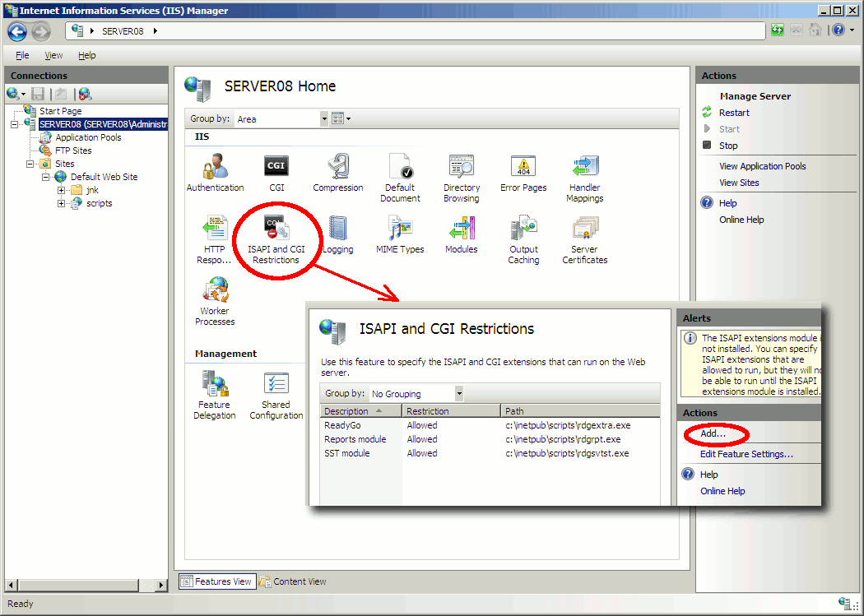This screenshot has width=864, height=616.
Task: Click the address bar SERVER08 path field
Action: (416, 30)
